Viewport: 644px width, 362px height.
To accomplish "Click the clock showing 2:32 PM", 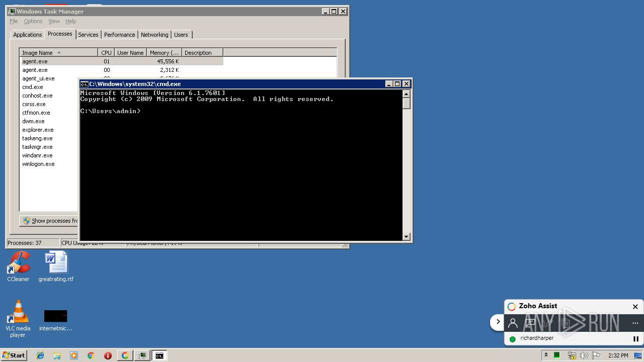I will coord(618,355).
